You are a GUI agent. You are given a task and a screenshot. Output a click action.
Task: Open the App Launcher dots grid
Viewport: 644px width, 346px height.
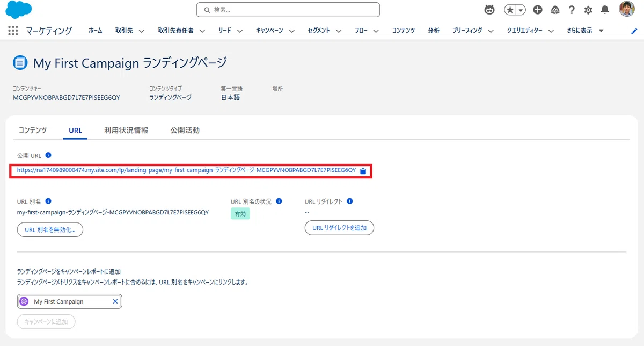(13, 31)
